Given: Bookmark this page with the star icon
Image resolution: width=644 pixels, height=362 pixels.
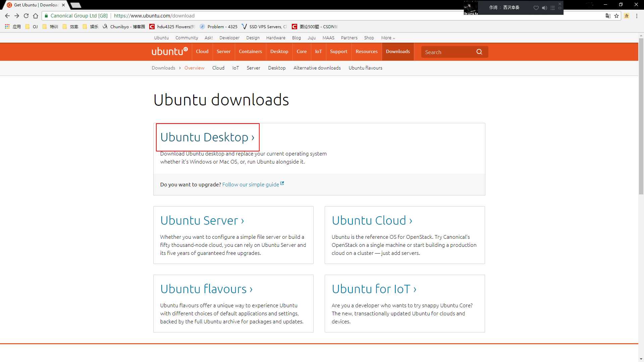Looking at the screenshot, I should point(616,16).
